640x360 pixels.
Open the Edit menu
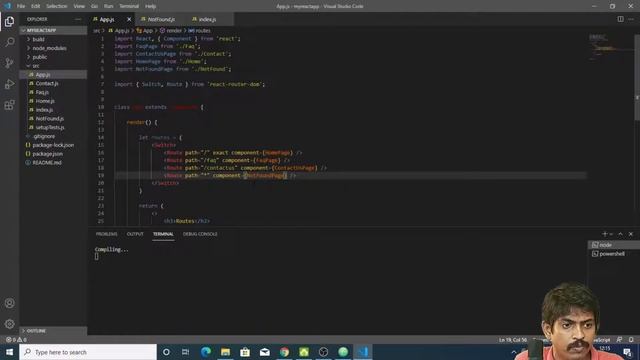click(36, 6)
